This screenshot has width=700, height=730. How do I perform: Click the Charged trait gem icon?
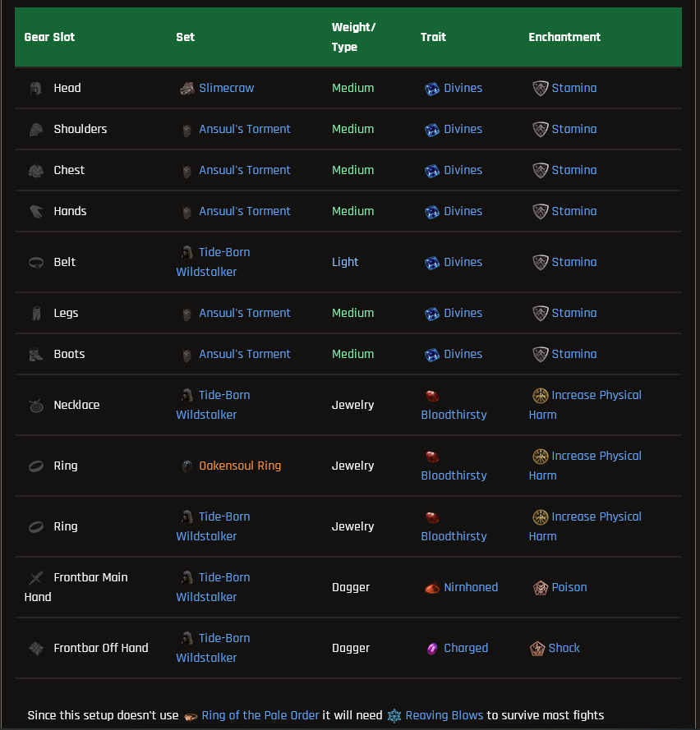pyautogui.click(x=432, y=648)
